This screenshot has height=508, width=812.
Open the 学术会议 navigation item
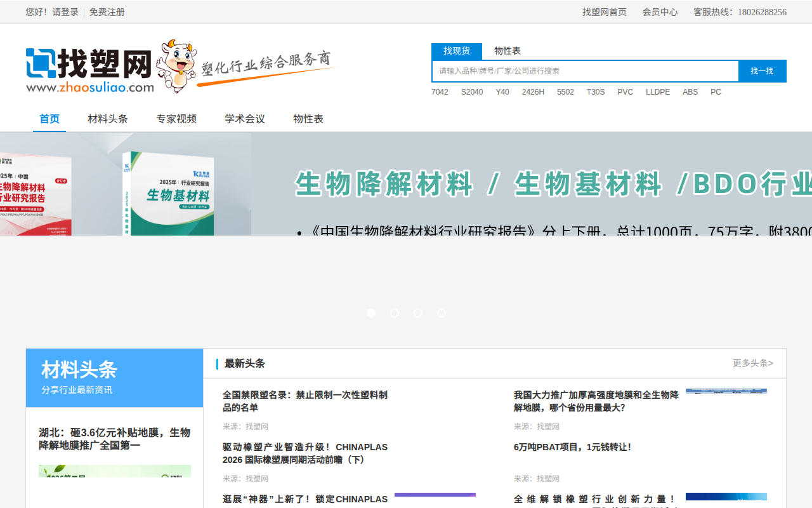245,119
